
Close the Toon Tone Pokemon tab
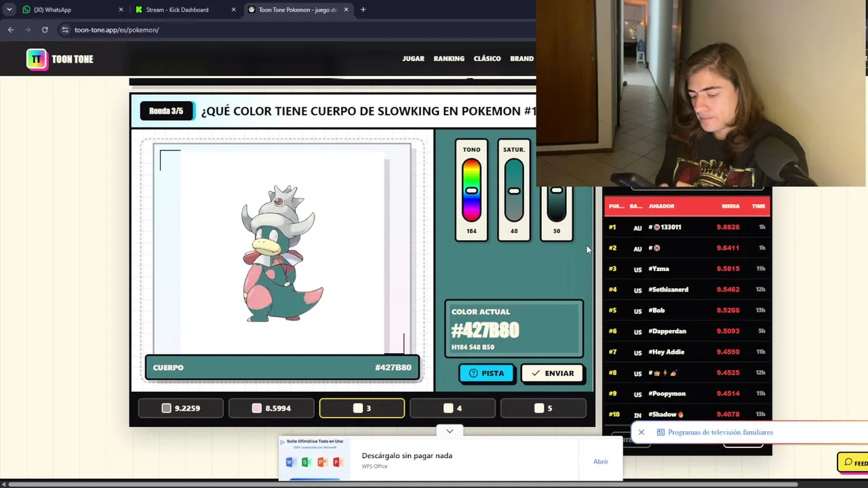(x=346, y=9)
